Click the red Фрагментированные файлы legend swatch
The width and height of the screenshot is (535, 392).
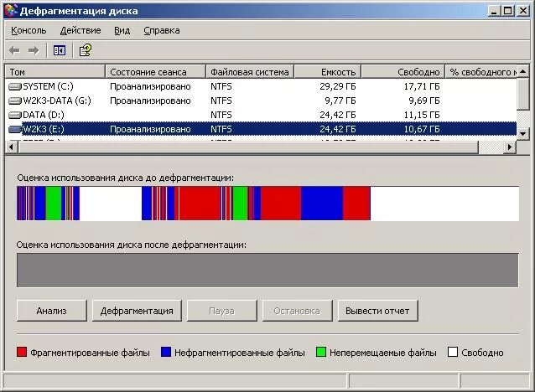[x=22, y=352]
